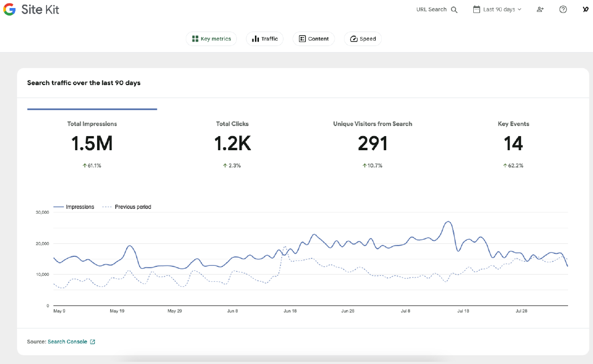
Task: Select the Total Impressions metric tab
Action: coord(92,144)
